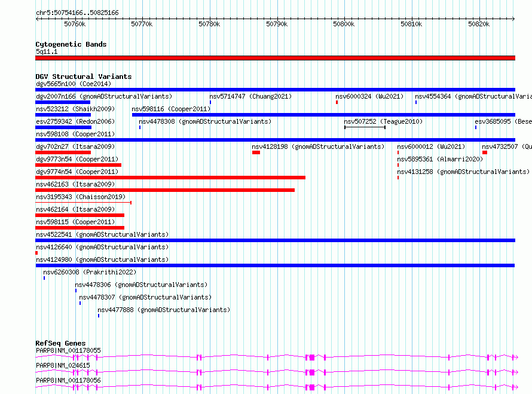Open PARP8|NM_001178055 gene label
This screenshot has width=532, height=394.
[x=68, y=350]
